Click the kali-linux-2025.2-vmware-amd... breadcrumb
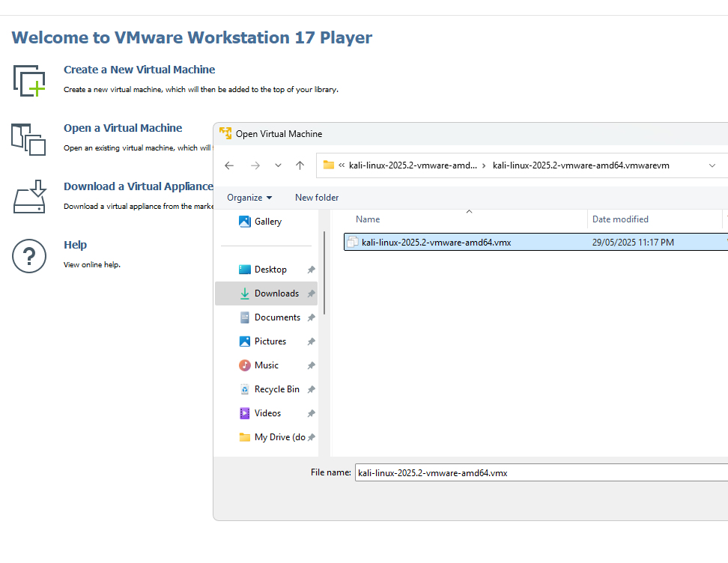This screenshot has height=563, width=728. click(x=413, y=165)
